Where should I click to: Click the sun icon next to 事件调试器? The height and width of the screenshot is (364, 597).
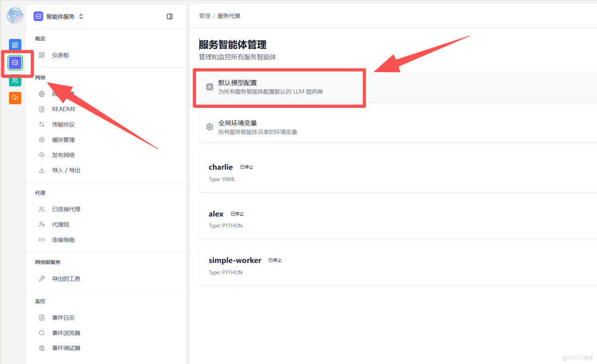click(x=41, y=347)
